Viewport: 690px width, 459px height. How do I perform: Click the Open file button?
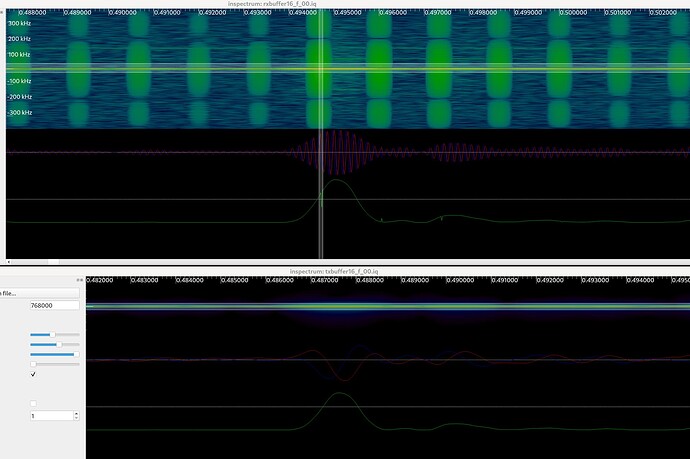(x=39, y=293)
